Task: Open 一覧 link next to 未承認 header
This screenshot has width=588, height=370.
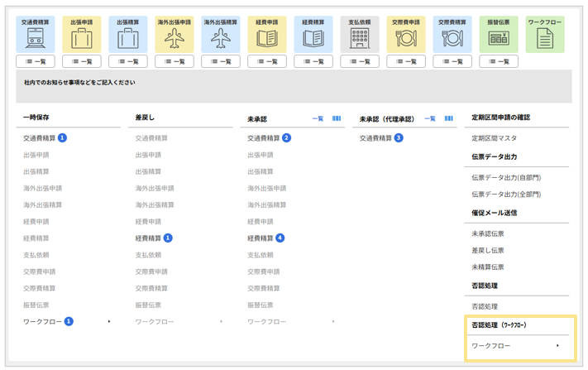Action: pos(318,118)
